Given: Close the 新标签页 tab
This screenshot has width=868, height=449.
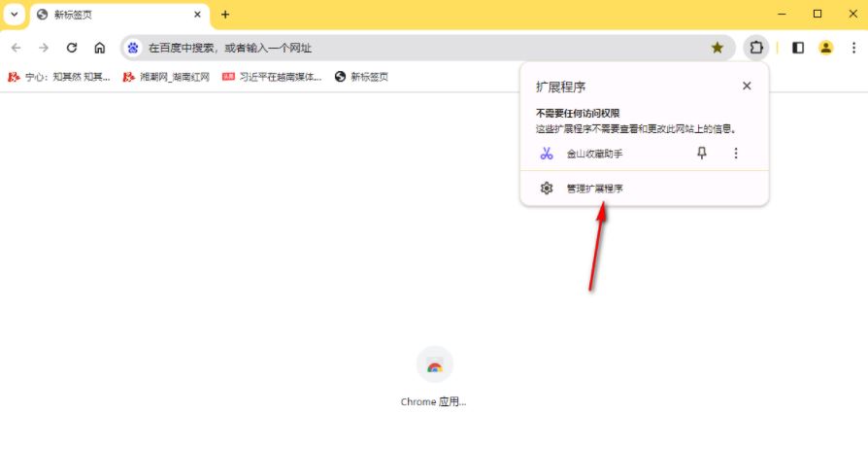Looking at the screenshot, I should click(197, 15).
